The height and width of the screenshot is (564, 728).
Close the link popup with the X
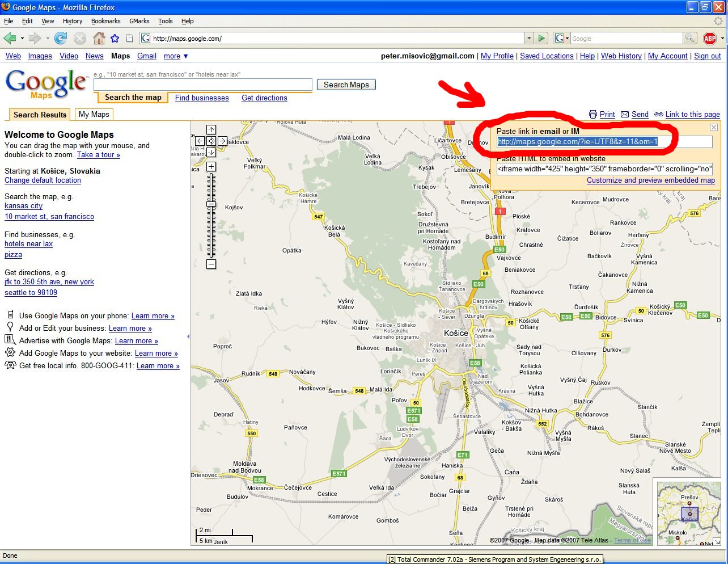(x=714, y=128)
